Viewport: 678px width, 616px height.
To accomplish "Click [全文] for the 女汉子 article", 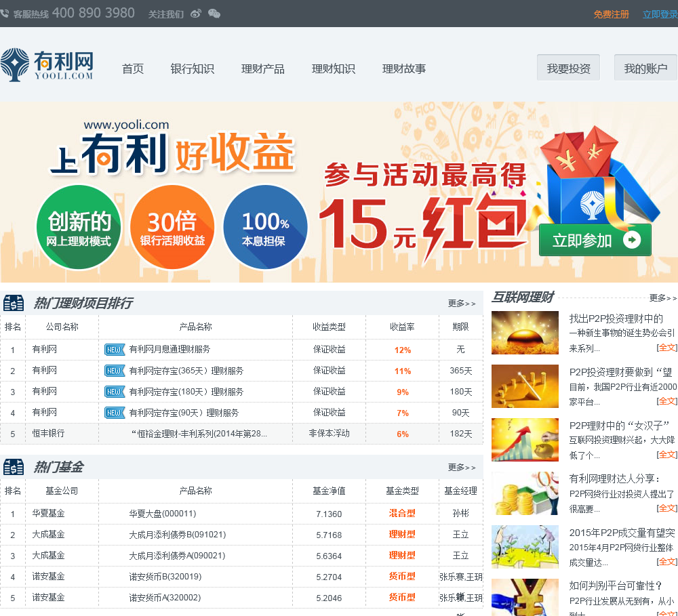I will [x=666, y=455].
